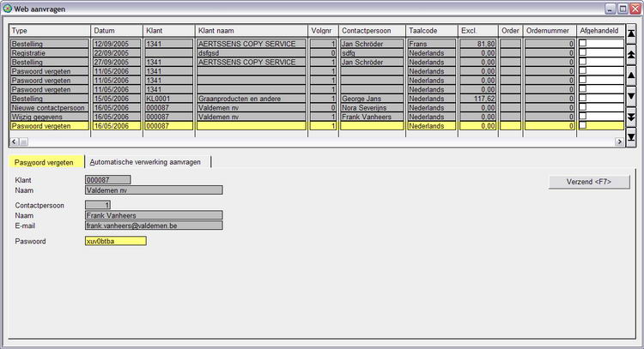
Task: Click the Klant field showing 000087
Action: coord(108,179)
